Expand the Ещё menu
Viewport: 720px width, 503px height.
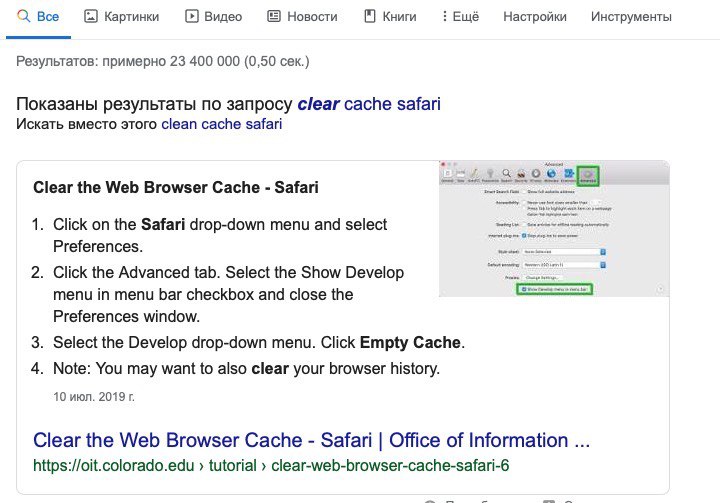point(461,17)
